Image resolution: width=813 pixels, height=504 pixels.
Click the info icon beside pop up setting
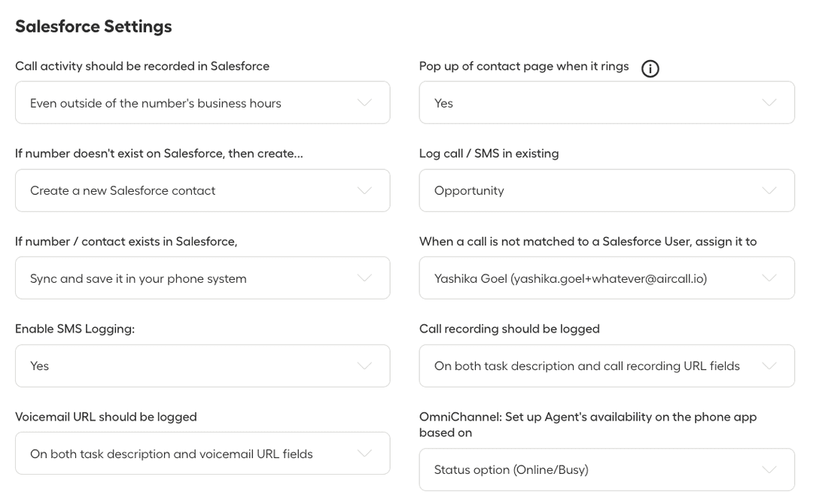pos(650,68)
